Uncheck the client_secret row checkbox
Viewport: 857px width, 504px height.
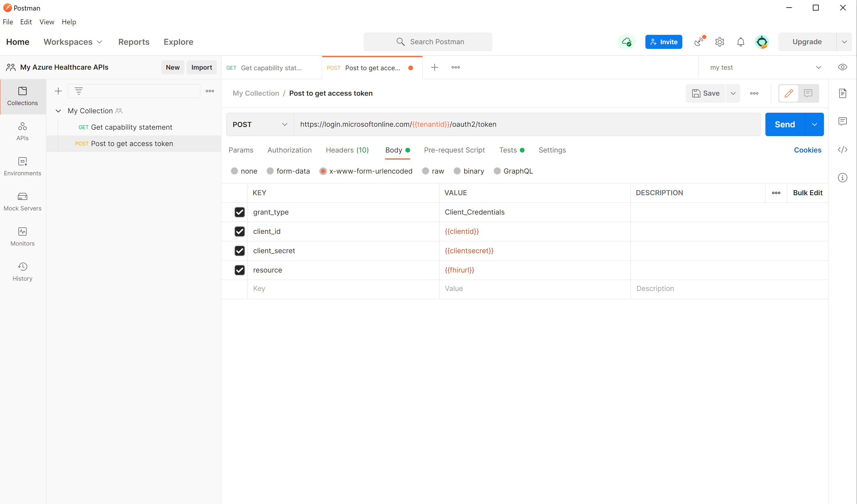tap(239, 251)
